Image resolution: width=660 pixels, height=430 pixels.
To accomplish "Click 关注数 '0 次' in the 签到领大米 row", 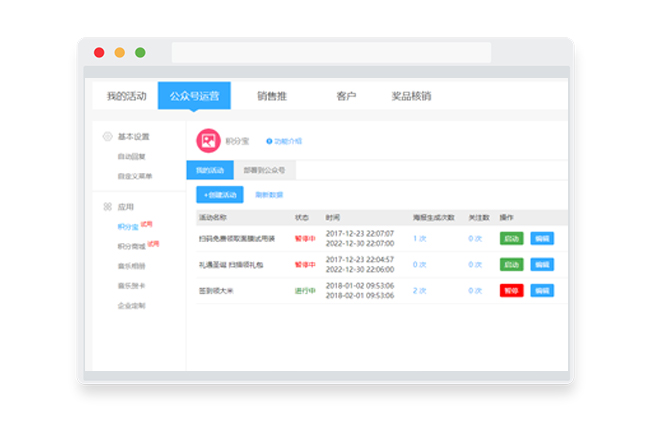I will pos(475,291).
